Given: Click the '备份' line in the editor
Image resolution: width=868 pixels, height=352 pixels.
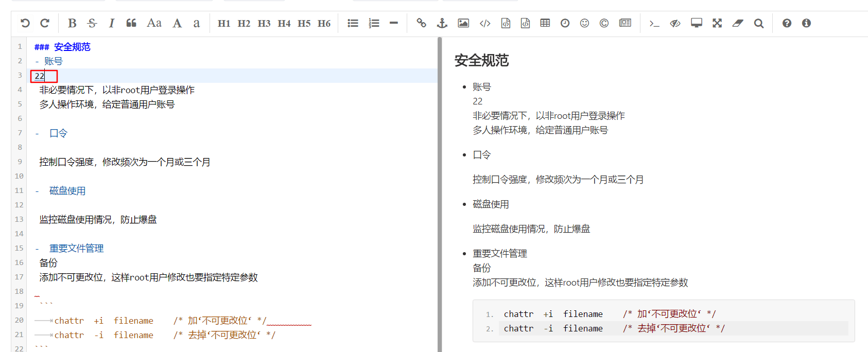Looking at the screenshot, I should pyautogui.click(x=48, y=263).
